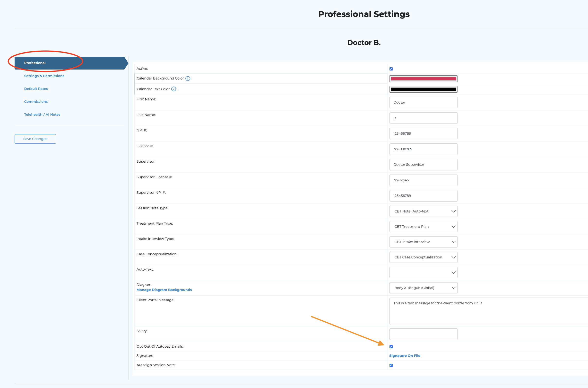Toggle Autosign Session Note checkbox

coord(391,365)
